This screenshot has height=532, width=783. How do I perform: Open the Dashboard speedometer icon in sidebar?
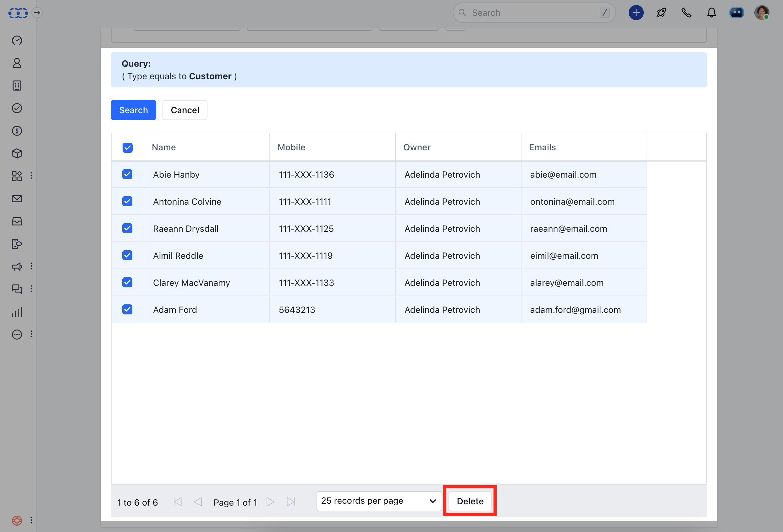coord(17,40)
